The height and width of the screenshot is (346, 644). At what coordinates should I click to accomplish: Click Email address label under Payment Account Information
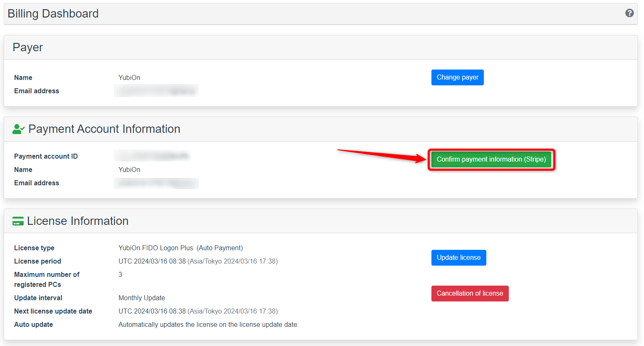coord(37,183)
